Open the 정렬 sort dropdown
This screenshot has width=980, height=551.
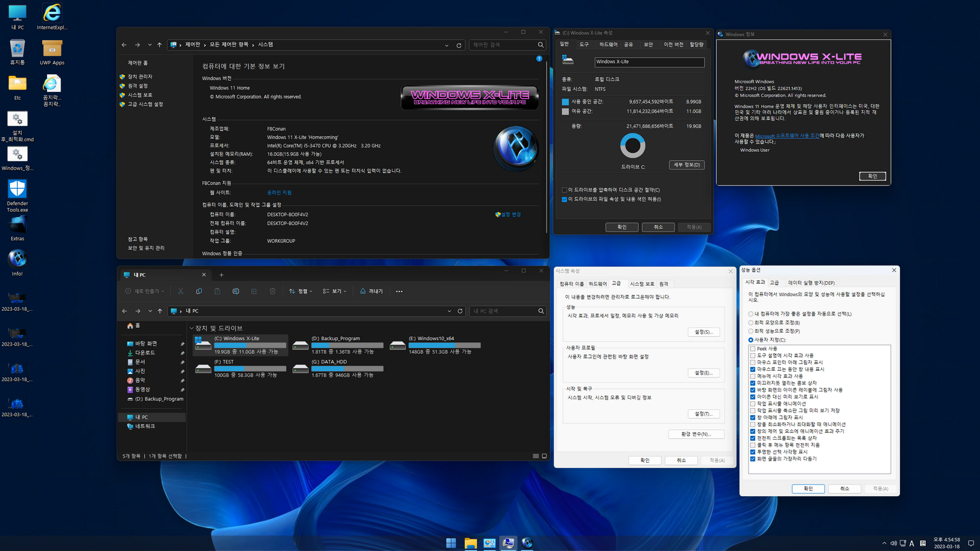pos(300,291)
